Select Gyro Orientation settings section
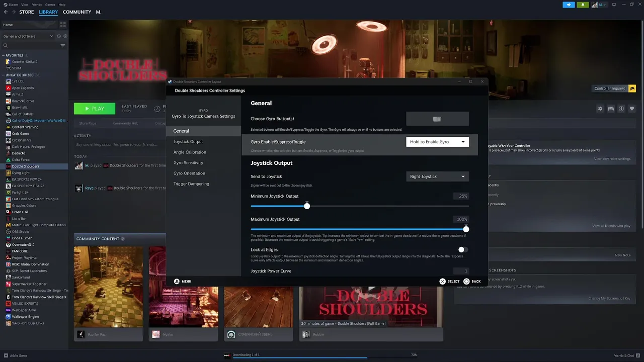 point(203,173)
